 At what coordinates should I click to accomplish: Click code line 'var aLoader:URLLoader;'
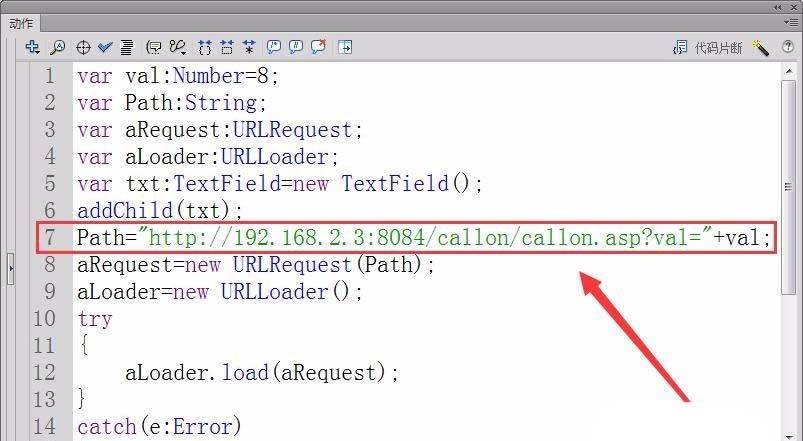208,157
